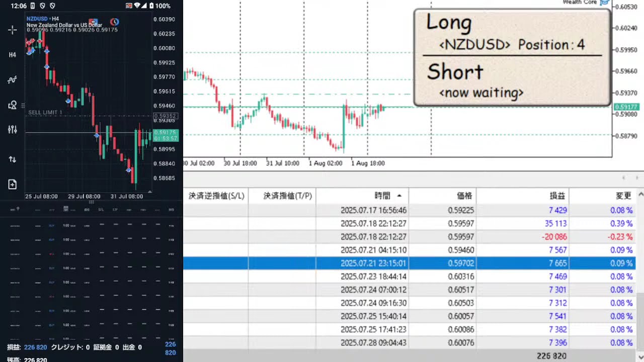644x362 pixels.
Task: Tap the circular icon beside chart title
Action: tap(115, 22)
